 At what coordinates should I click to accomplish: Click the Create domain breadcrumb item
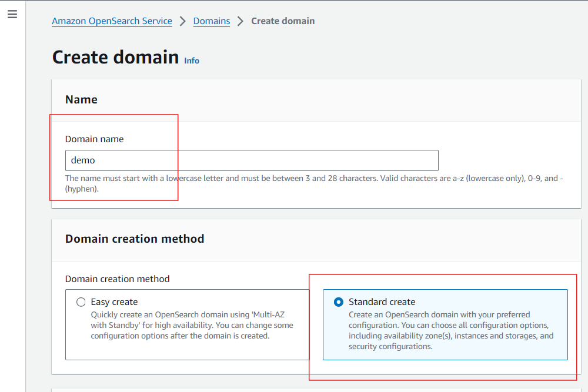[283, 21]
